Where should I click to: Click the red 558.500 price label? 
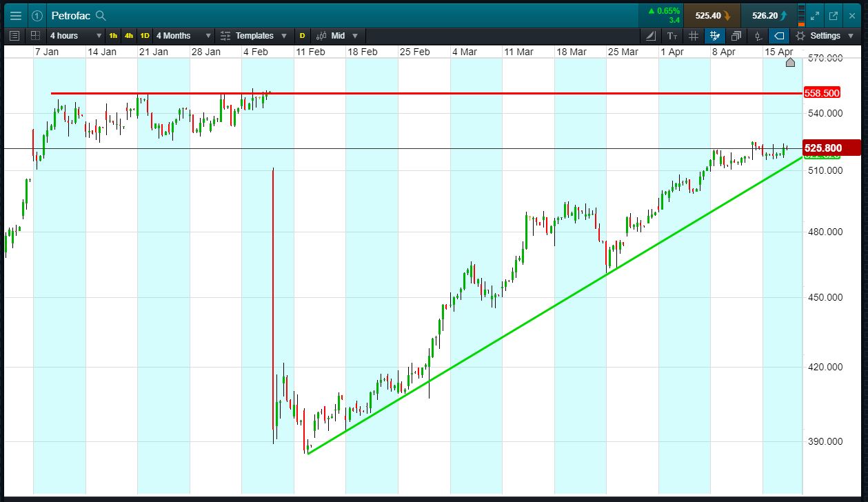(x=822, y=93)
